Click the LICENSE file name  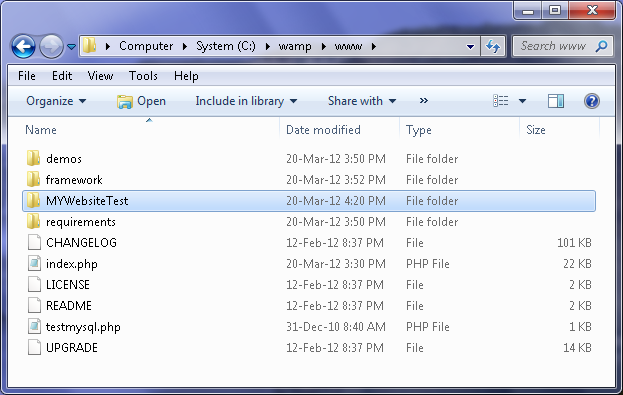click(68, 285)
